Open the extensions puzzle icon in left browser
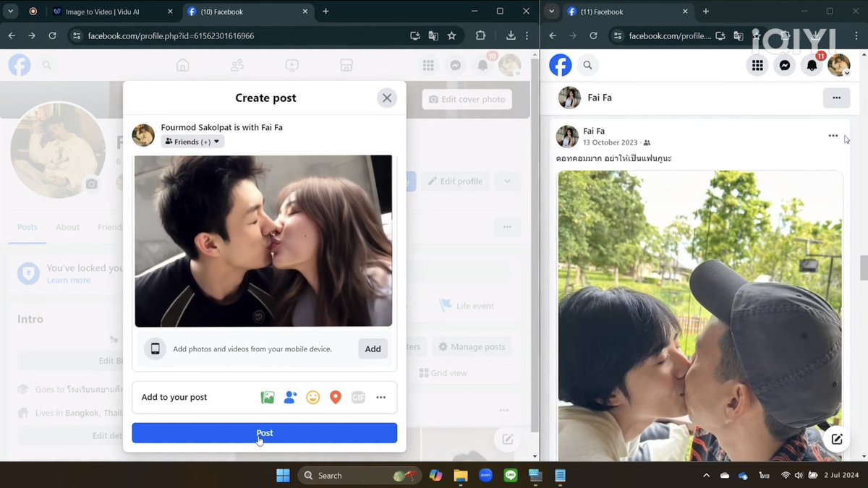Image resolution: width=868 pixels, height=488 pixels. [x=480, y=35]
